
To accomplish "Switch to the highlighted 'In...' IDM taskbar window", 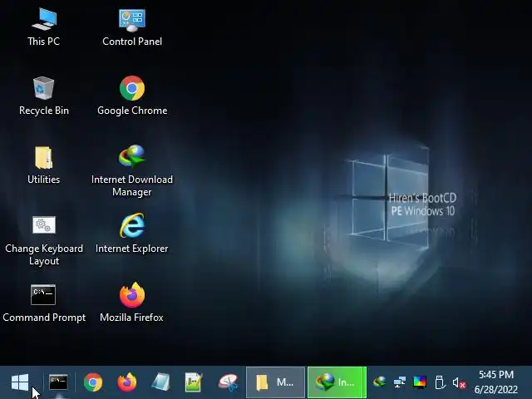I will (x=337, y=382).
